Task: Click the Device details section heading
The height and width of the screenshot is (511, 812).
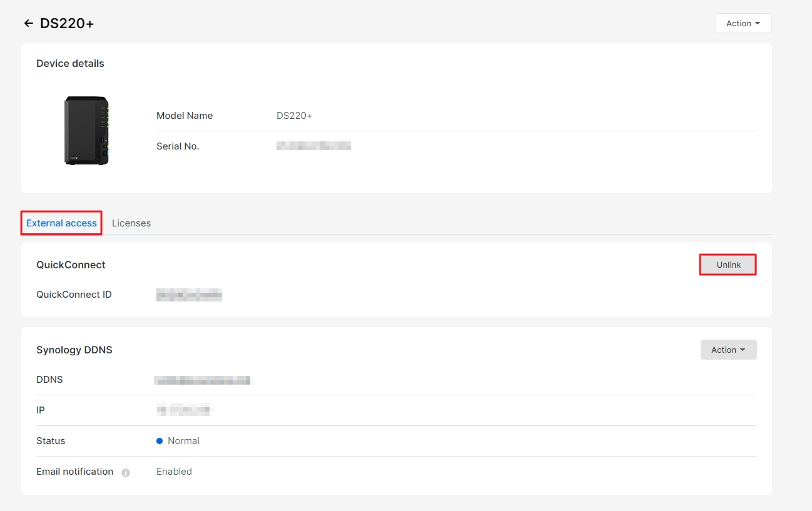Action: [x=70, y=63]
